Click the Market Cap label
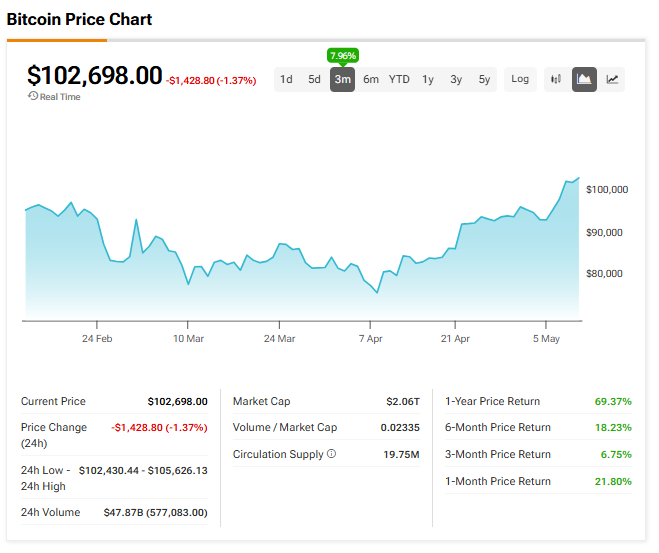 click(261, 401)
